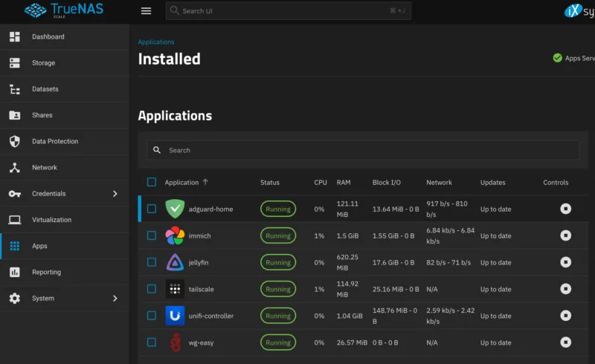
Task: Click the RAM column header
Action: click(344, 183)
